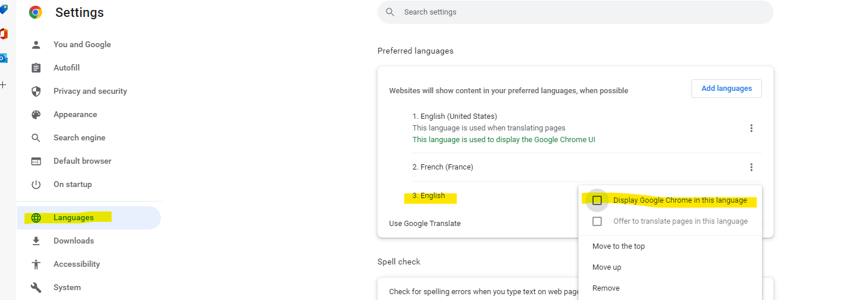This screenshot has width=868, height=300.
Task: Click the Chrome logo beside Settings
Action: click(36, 12)
